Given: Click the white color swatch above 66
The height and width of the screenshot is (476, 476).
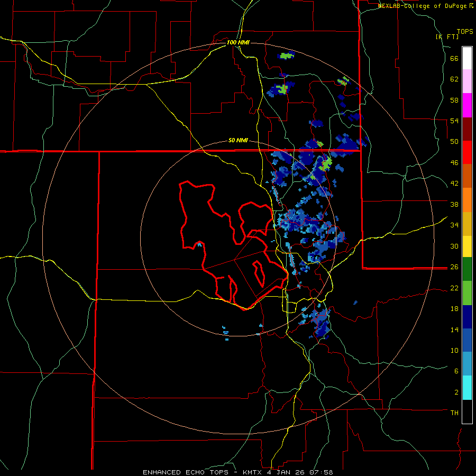Looking at the screenshot, I should pyautogui.click(x=467, y=58).
